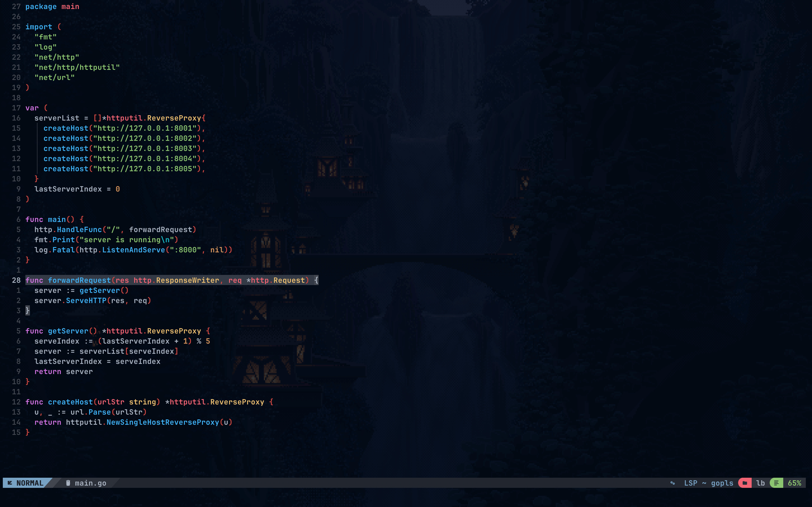Screen dimensions: 812x507
Task: Click lastServerIndex = 0 declaration
Action: tap(77, 189)
